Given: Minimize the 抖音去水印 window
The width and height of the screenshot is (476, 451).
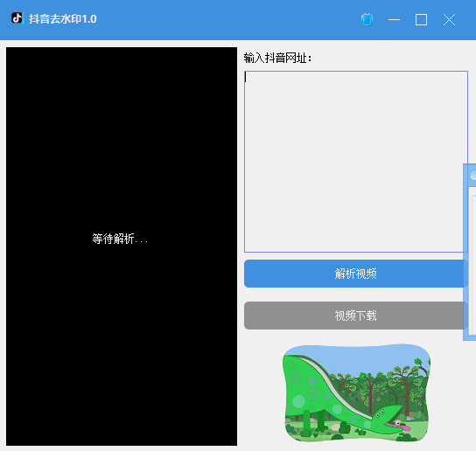Looking at the screenshot, I should point(394,20).
